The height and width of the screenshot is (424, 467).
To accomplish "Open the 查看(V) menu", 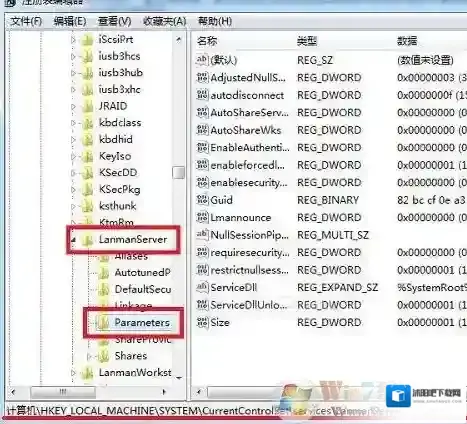I will (x=114, y=22).
